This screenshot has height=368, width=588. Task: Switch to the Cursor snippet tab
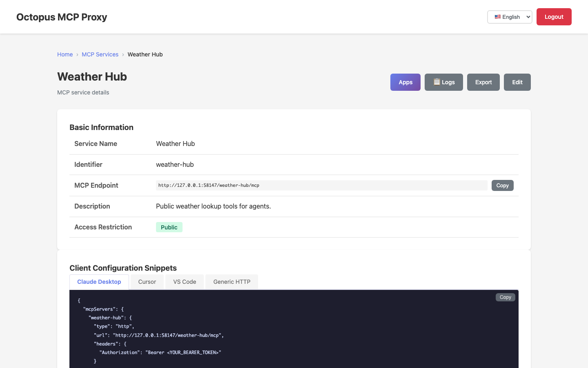coord(147,282)
